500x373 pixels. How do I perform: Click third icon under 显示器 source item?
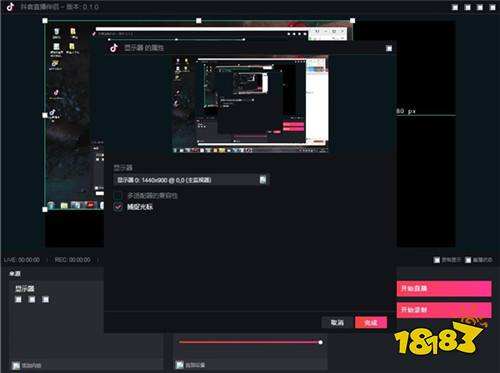[46, 299]
